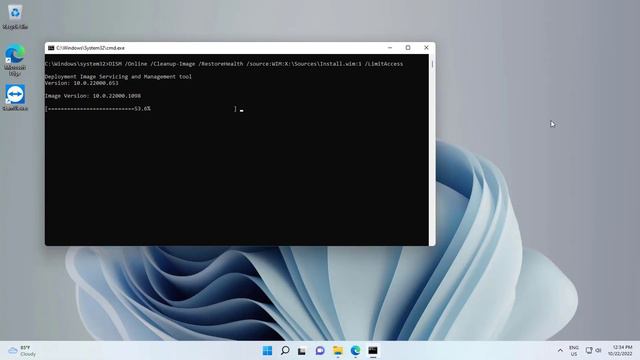Select the Command Prompt taskbar icon
The width and height of the screenshot is (640, 360).
pos(373,351)
